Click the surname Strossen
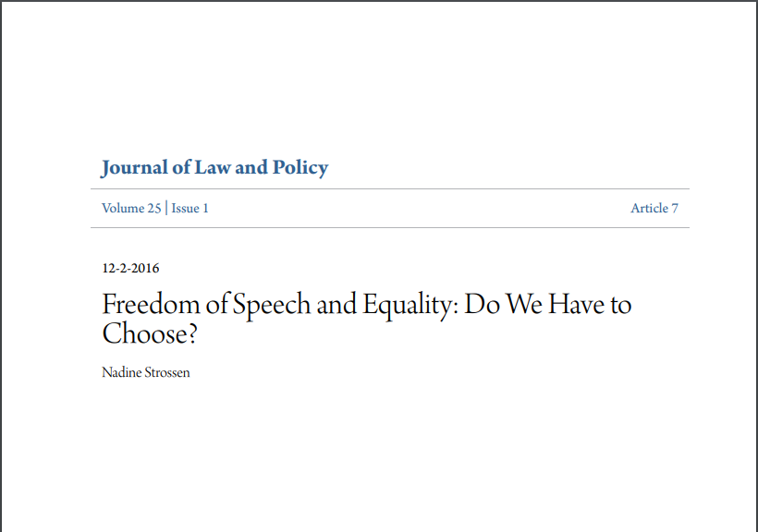Image resolution: width=758 pixels, height=532 pixels. [x=167, y=372]
